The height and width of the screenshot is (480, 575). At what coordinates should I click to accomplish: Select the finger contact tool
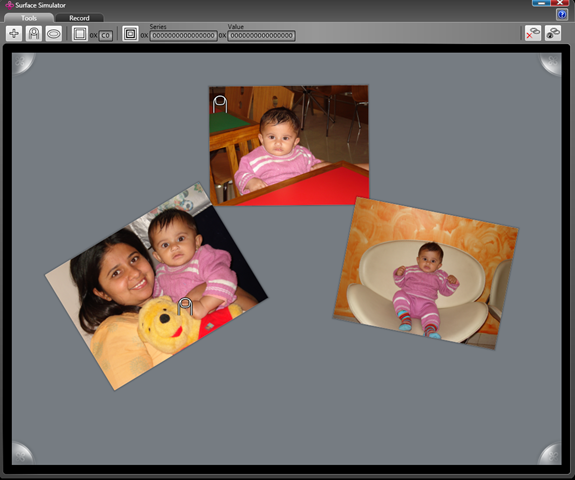coord(34,34)
